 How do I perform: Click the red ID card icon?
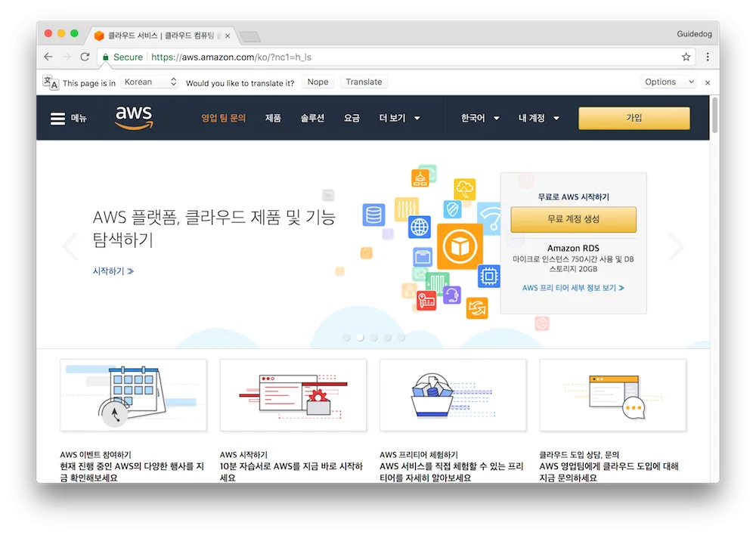click(426, 301)
